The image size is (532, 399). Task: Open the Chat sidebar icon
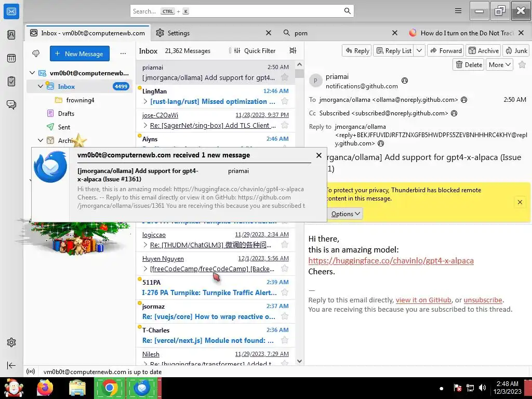pos(11,104)
